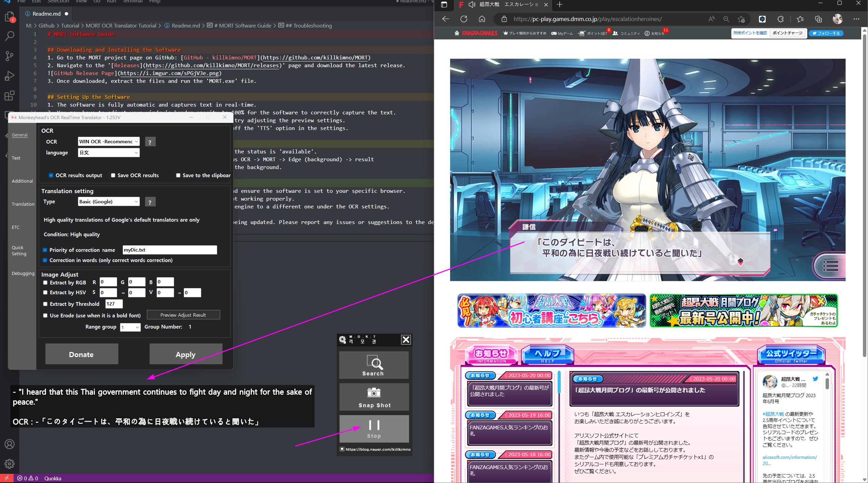Viewport: 868px width, 483px height.
Task: Enable Extract by Threshold checkbox
Action: [x=45, y=304]
